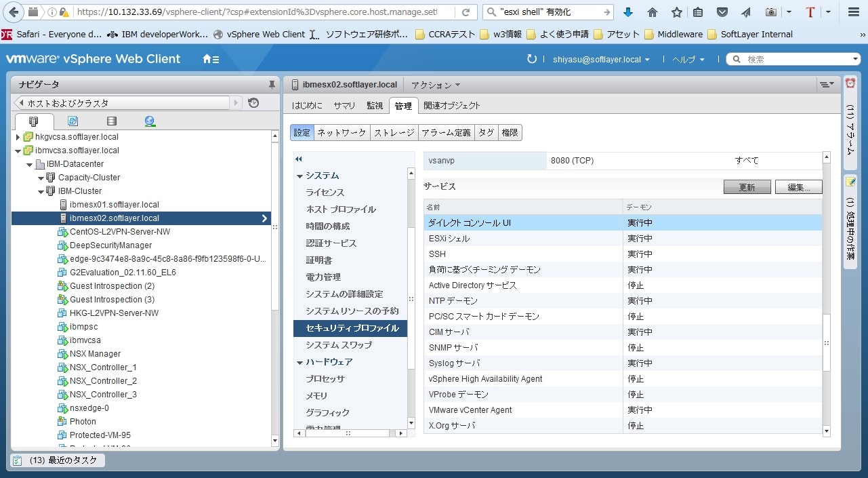868x478 pixels.
Task: Bookmark this page with the star icon
Action: pos(676,12)
